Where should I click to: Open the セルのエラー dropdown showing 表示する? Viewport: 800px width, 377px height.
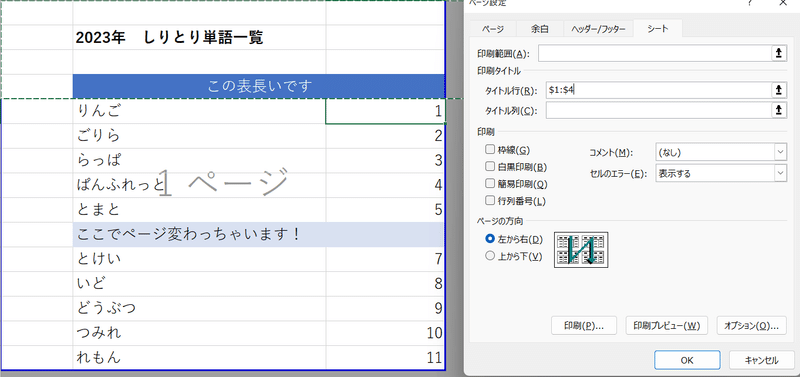pyautogui.click(x=720, y=173)
